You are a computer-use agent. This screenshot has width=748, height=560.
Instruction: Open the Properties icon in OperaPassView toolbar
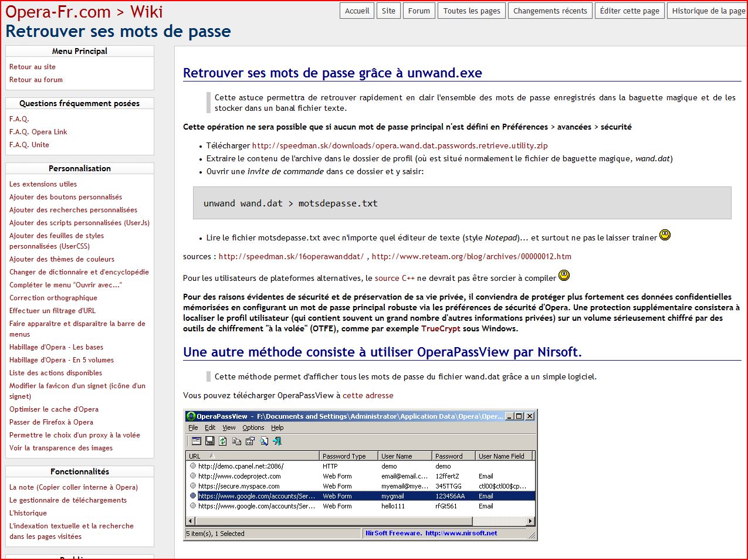point(250,441)
